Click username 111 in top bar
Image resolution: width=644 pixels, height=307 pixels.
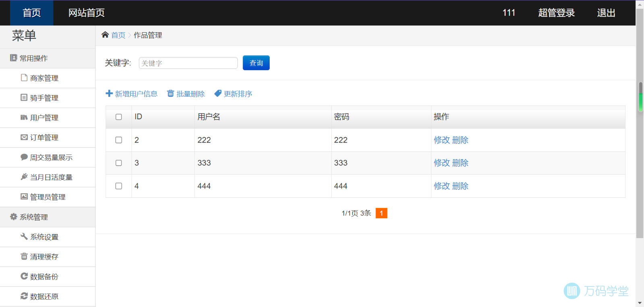pos(509,13)
